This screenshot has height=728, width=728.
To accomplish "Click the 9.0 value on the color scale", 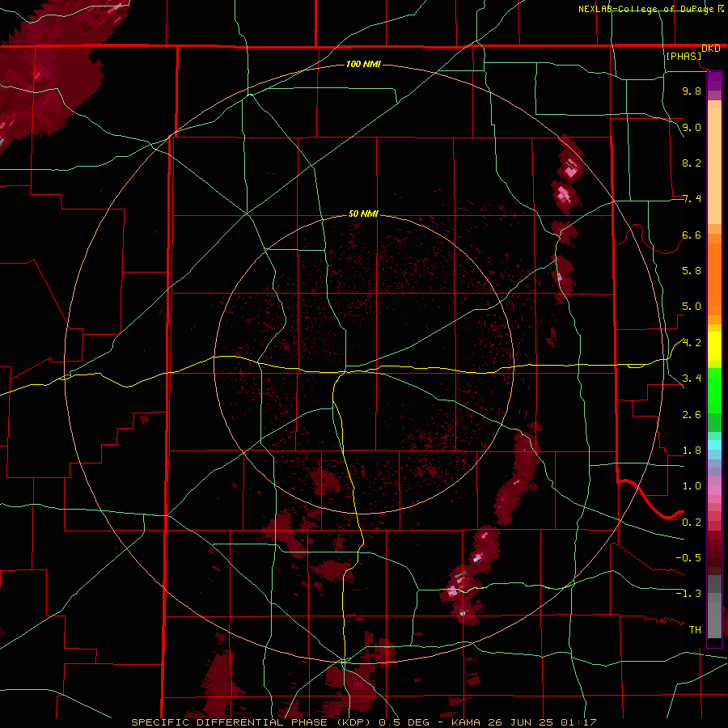I will tap(692, 127).
